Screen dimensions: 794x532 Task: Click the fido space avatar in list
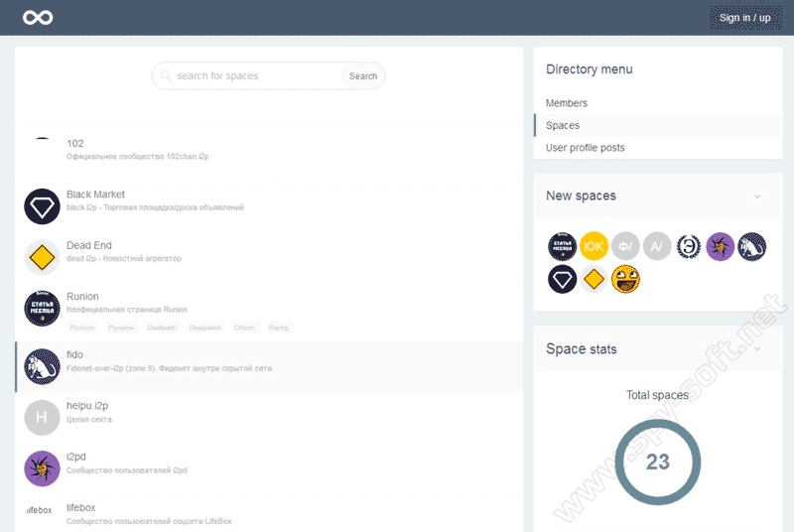tap(42, 366)
